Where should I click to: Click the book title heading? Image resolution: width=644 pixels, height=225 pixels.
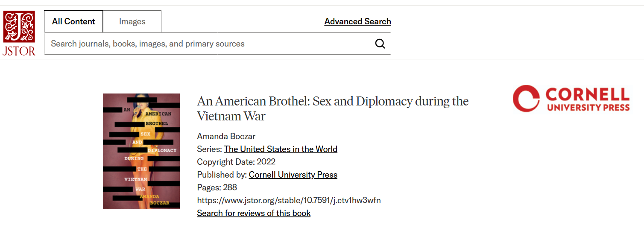pos(332,108)
